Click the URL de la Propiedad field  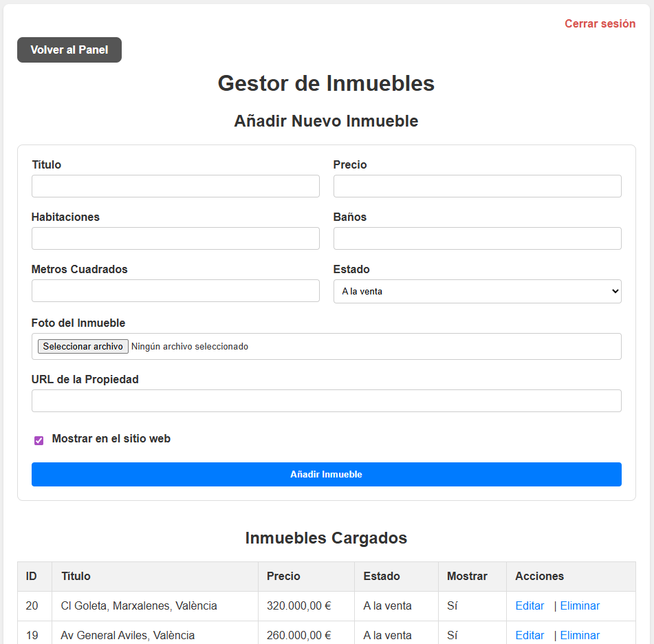click(x=326, y=401)
